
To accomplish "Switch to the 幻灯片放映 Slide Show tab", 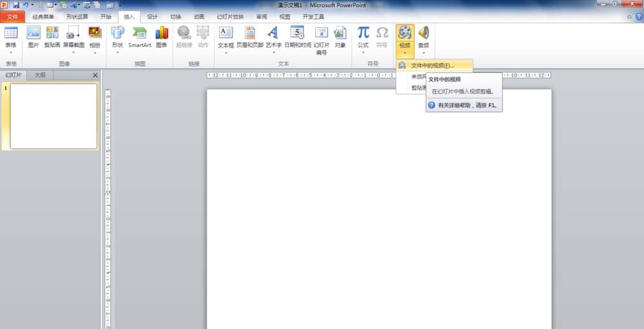I will point(231,17).
